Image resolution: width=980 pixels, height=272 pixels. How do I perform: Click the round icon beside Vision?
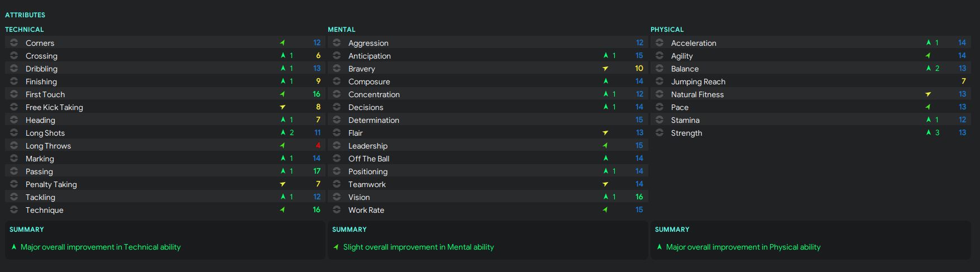pos(337,197)
